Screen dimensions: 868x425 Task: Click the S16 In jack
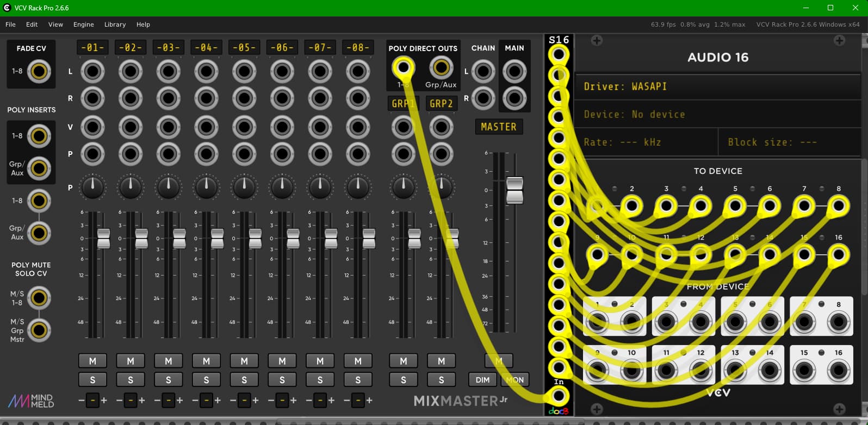click(559, 396)
